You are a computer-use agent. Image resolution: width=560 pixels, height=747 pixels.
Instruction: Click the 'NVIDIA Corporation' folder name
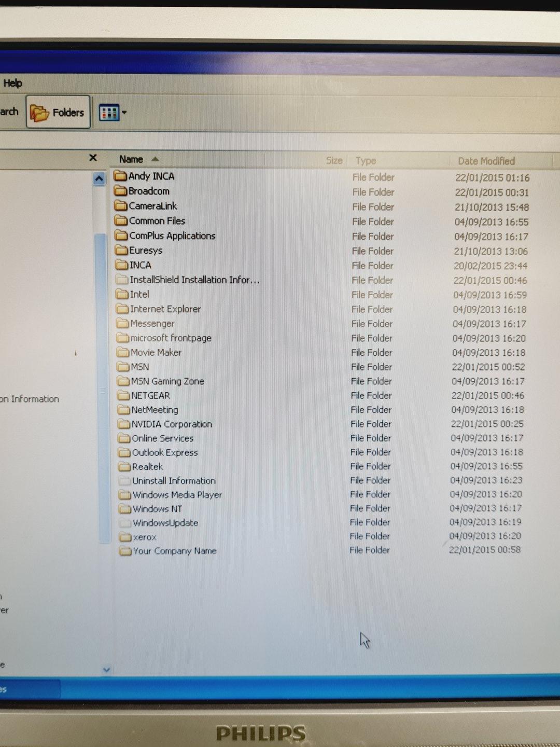[172, 424]
